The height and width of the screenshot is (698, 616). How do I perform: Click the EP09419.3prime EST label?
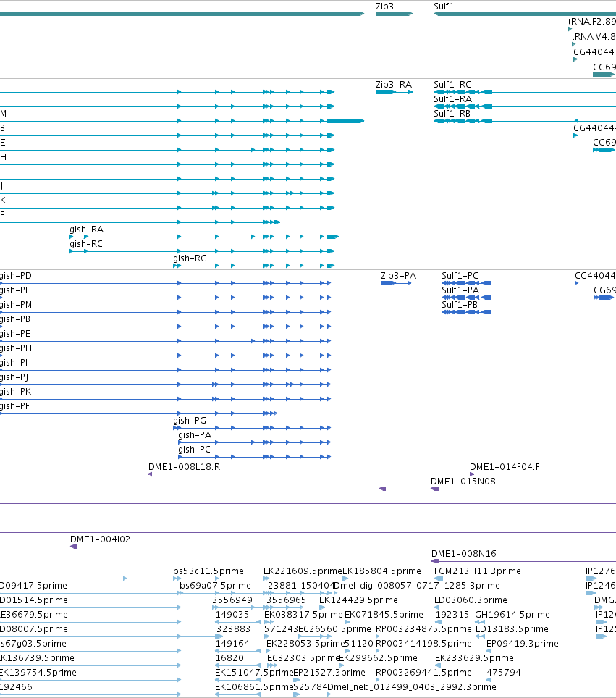pyautogui.click(x=523, y=643)
